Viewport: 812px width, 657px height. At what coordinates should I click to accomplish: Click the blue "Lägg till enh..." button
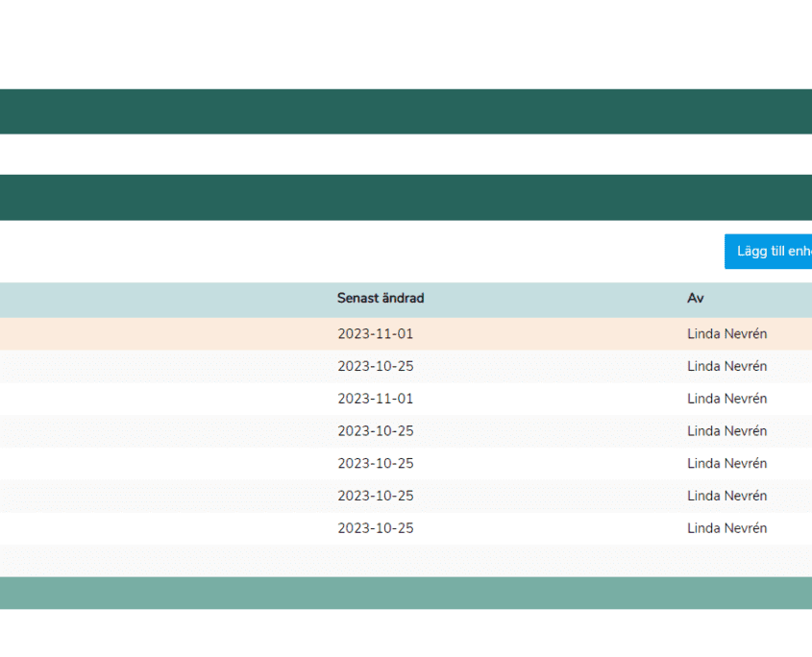(769, 252)
